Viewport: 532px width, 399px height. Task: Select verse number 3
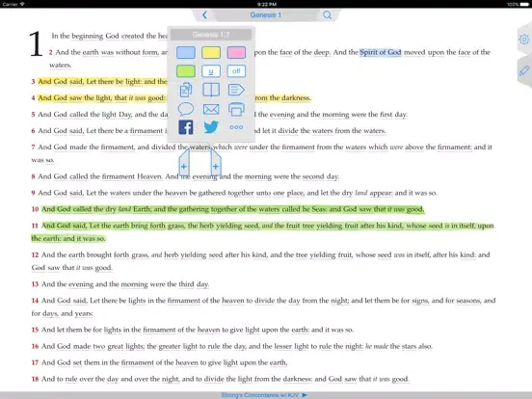tap(33, 81)
